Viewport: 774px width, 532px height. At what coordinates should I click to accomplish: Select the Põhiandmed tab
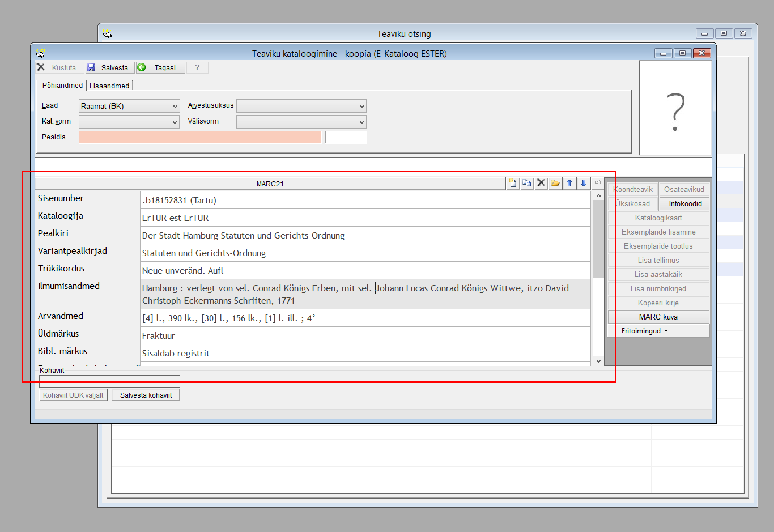(x=62, y=85)
